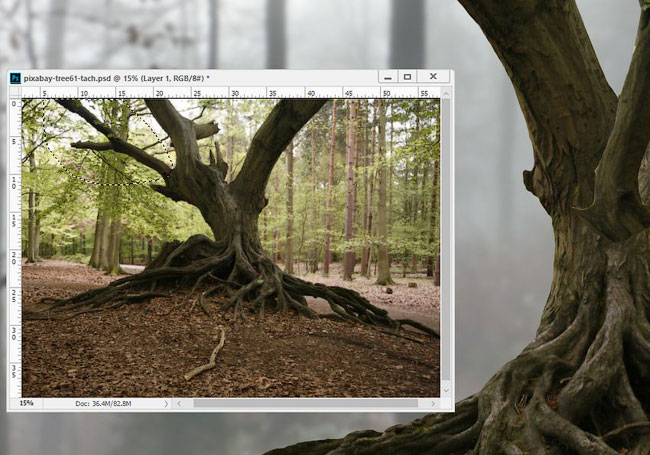The height and width of the screenshot is (455, 650).
Task: Click the Photoshop icon in the title bar
Action: [x=15, y=78]
